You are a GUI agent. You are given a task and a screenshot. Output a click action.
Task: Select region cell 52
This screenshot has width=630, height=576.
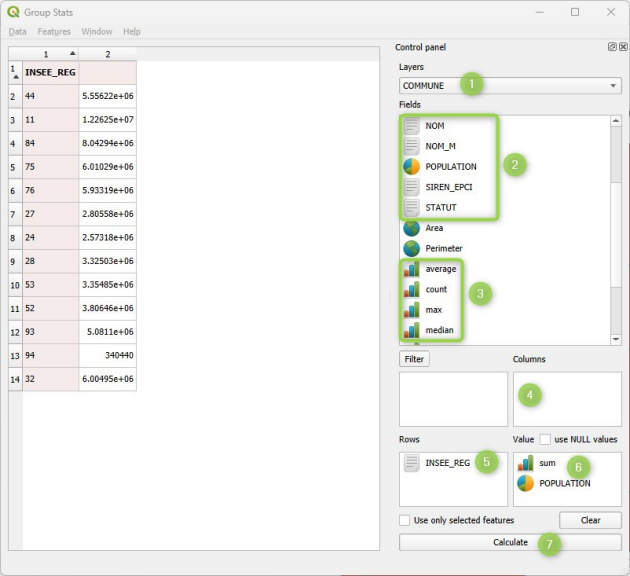(51, 308)
